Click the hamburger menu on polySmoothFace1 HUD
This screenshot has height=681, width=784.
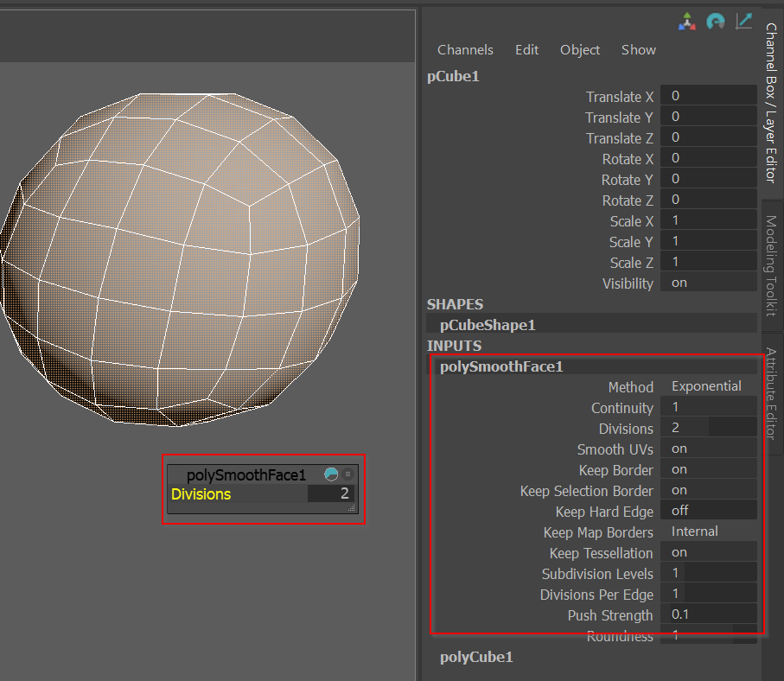[347, 474]
